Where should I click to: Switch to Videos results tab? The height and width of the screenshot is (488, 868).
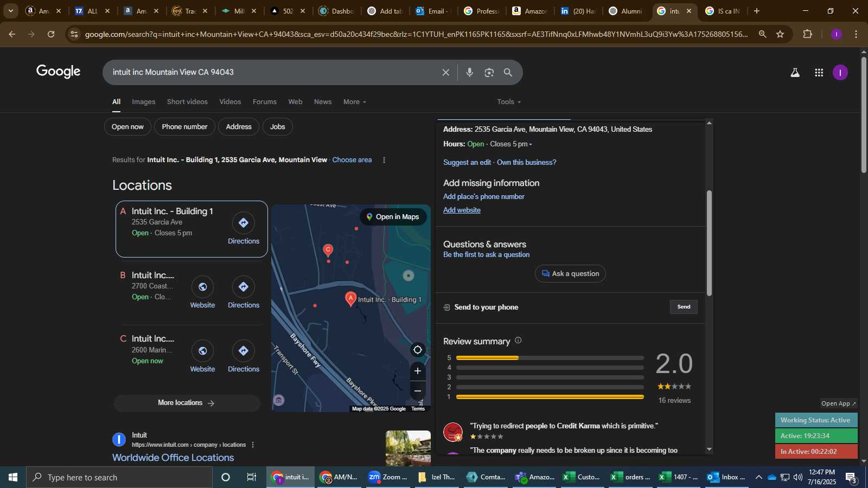pos(230,102)
